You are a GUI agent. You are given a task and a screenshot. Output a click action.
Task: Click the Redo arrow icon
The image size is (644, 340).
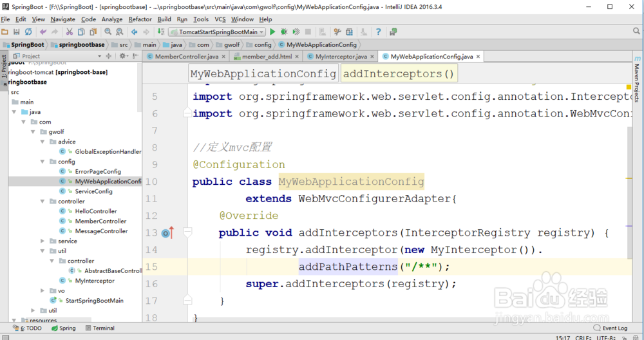point(55,32)
